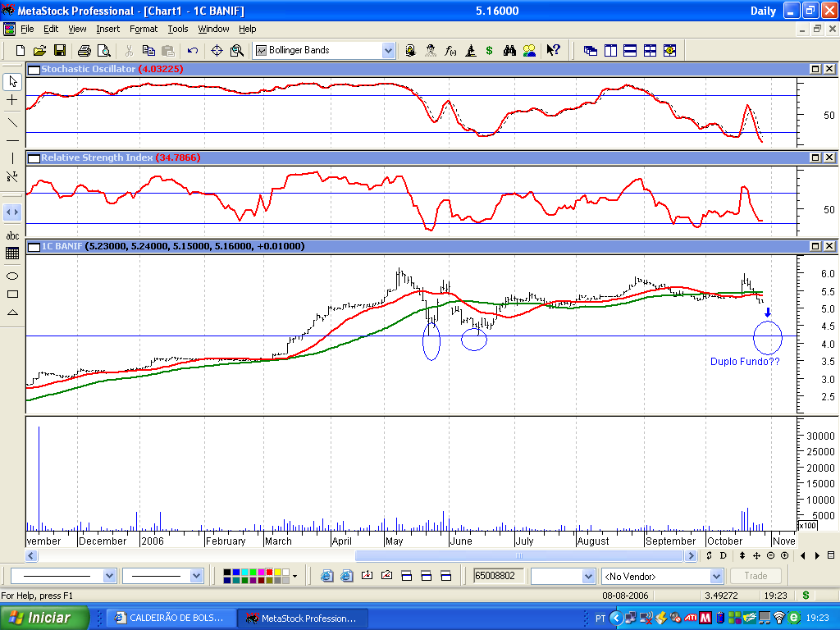Expand the second line weight dropdown
Image resolution: width=840 pixels, height=630 pixels.
click(196, 576)
